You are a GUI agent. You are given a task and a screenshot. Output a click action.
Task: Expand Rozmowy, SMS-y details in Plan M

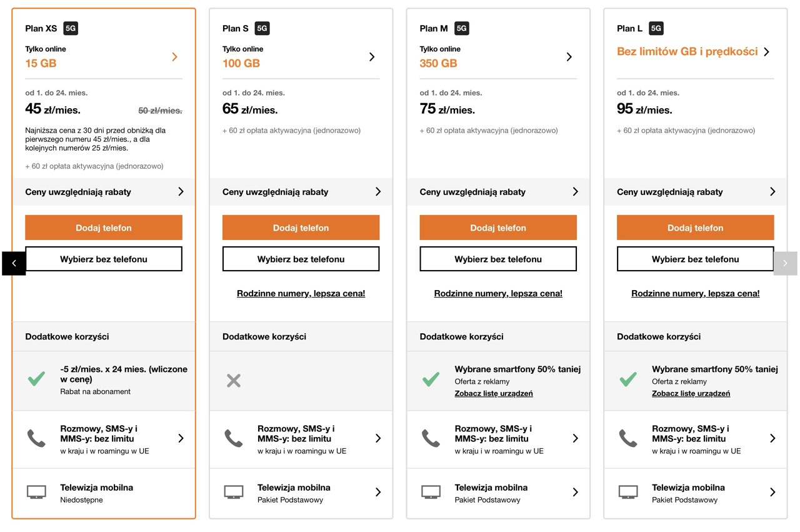tap(575, 438)
